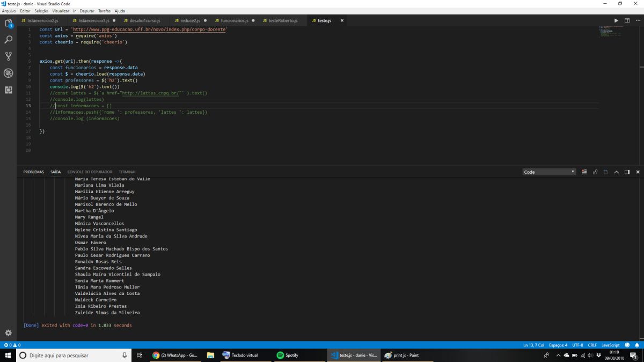Open the Windows Start menu
644x362 pixels.
click(x=8, y=355)
